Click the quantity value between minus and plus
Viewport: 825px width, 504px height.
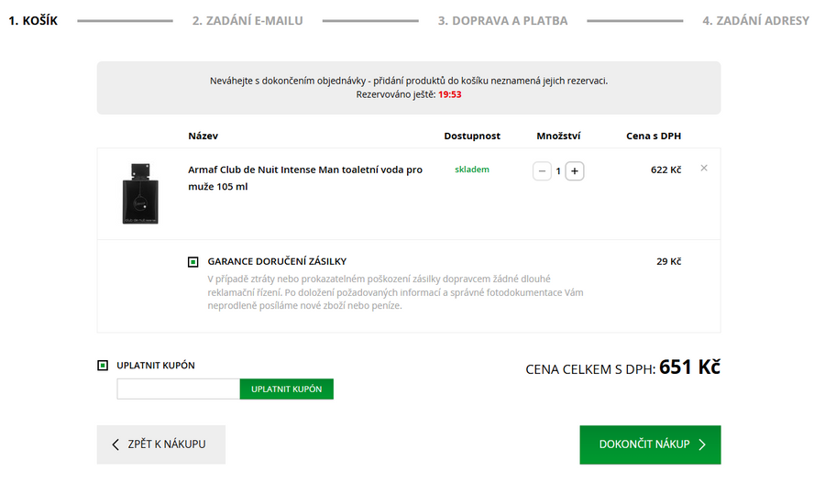tap(558, 171)
